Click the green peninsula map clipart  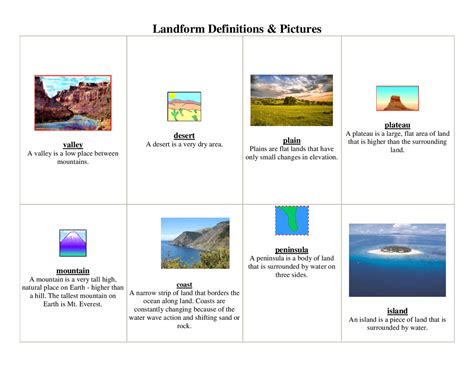292,221
